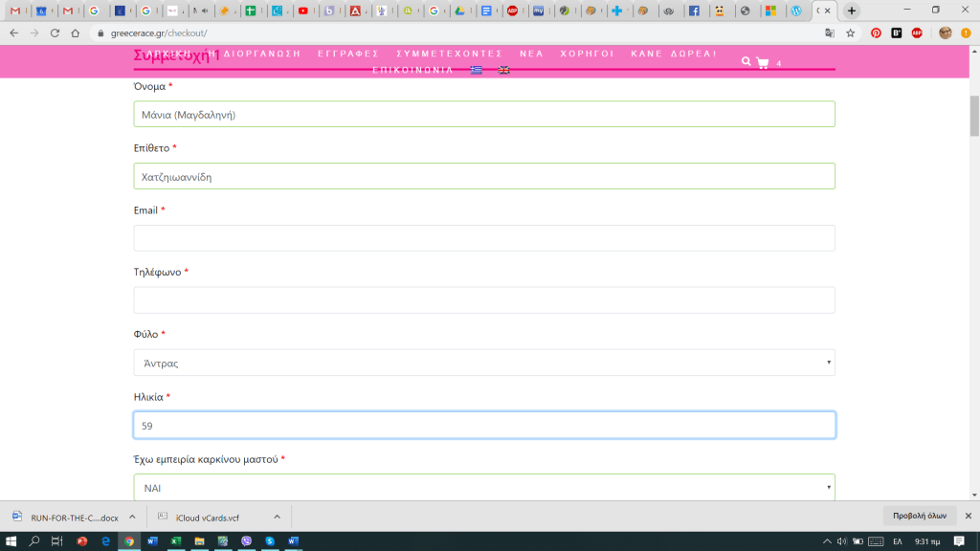Expand options for RUN-FOR-THE-C docx download
This screenshot has height=551, width=980.
133,517
